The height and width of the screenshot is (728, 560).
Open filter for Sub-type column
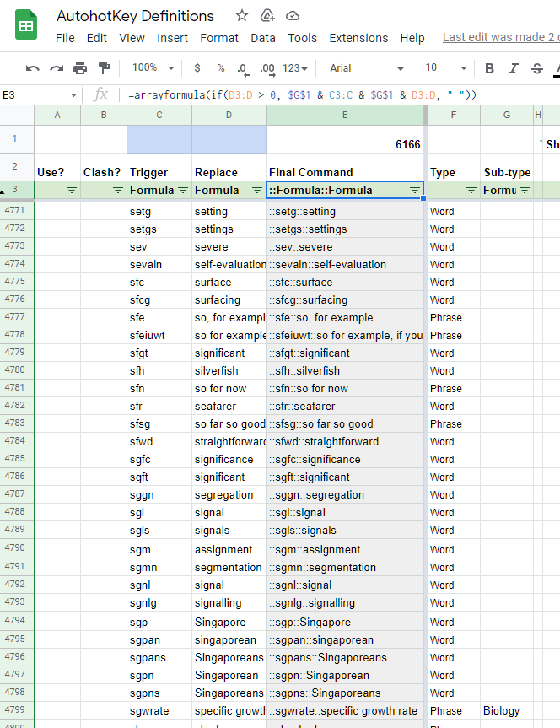tap(525, 190)
